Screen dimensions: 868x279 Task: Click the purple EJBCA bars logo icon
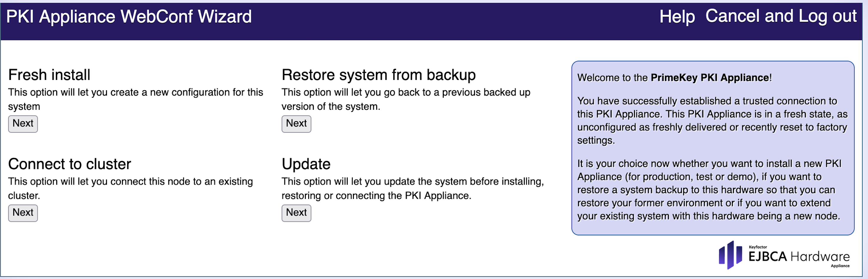pyautogui.click(x=730, y=255)
